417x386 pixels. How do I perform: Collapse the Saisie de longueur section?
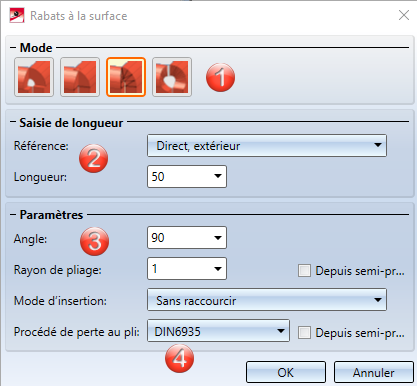coord(13,122)
